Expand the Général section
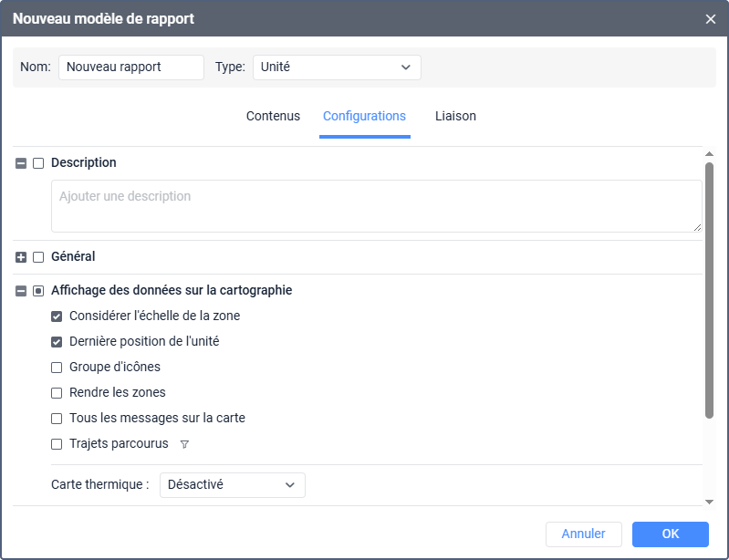The height and width of the screenshot is (560, 729). coord(21,257)
